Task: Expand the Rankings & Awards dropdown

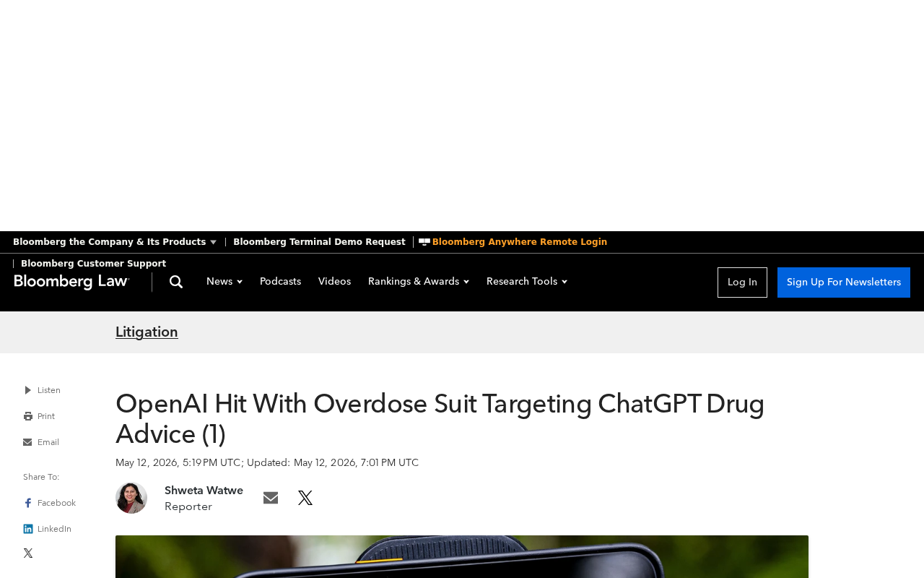Action: [x=419, y=282]
